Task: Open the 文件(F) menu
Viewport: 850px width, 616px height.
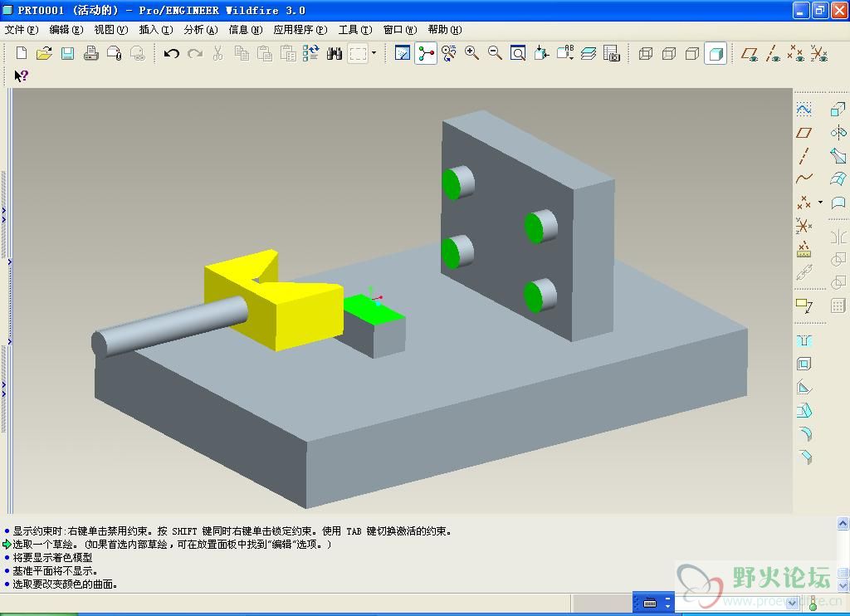Action: point(22,30)
